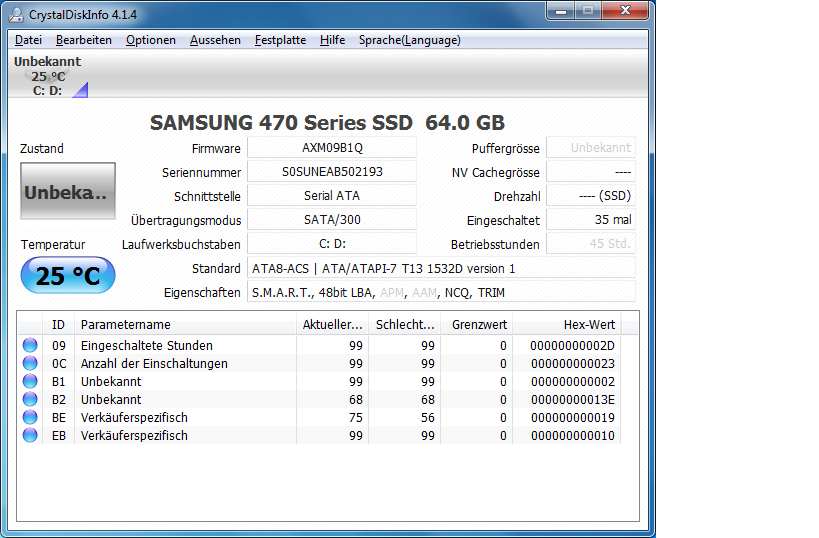Click the Hex-Wert column header

coord(567,324)
